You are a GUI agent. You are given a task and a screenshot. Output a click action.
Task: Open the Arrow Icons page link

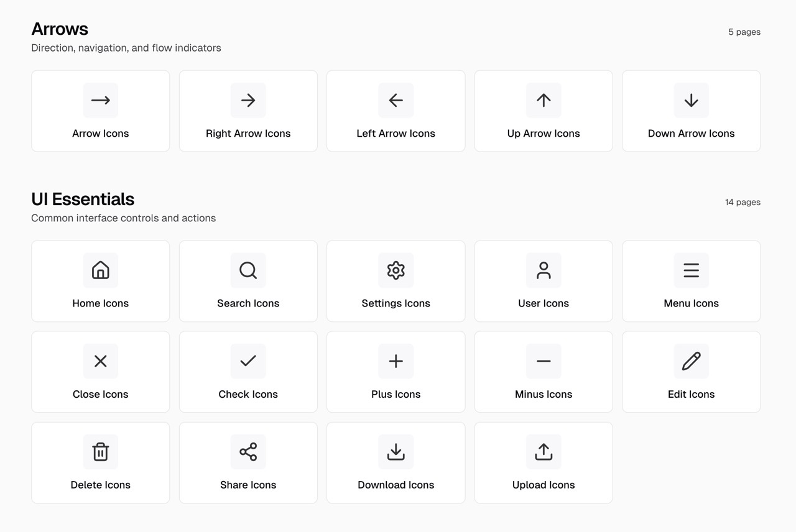[100, 134]
